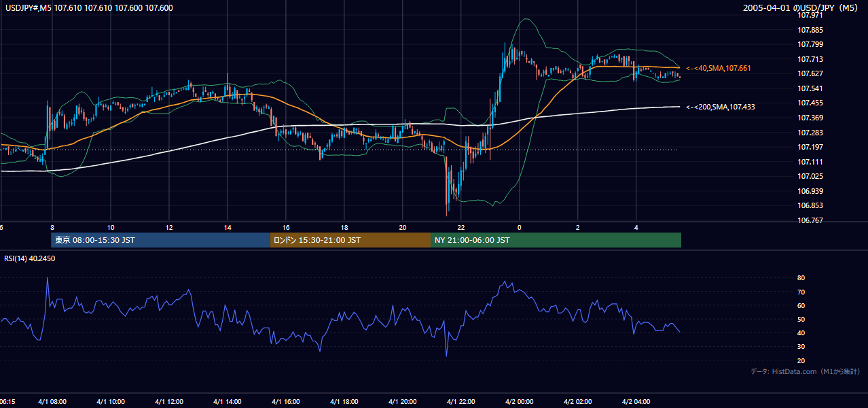This screenshot has width=868, height=408.
Task: Click hour marker 2 under price chart
Action: (578, 227)
